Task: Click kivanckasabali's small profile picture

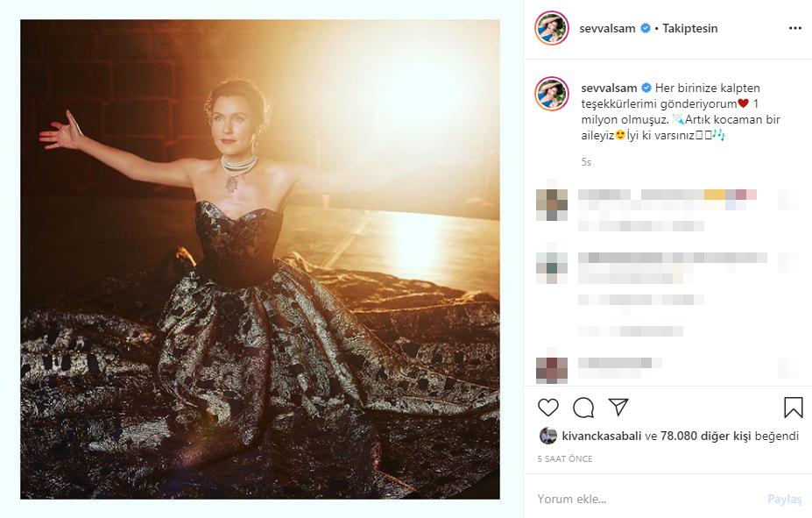Action: (547, 436)
